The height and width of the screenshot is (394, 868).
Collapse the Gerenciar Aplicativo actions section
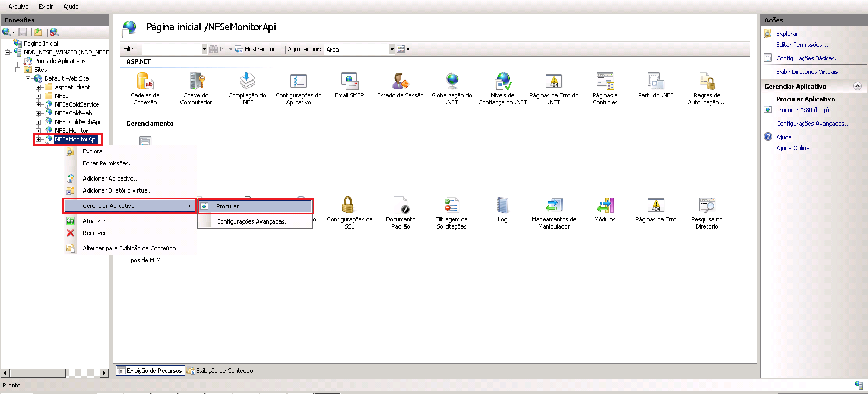(858, 86)
